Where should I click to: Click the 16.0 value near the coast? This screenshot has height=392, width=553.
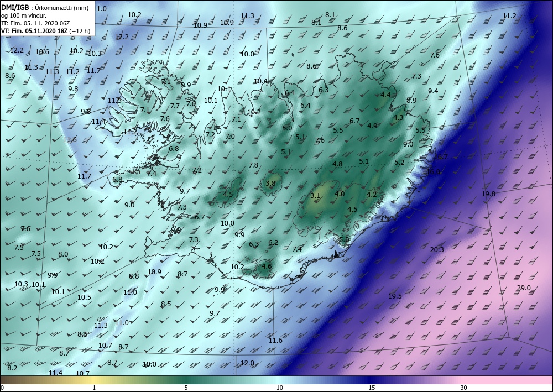pyautogui.click(x=434, y=172)
